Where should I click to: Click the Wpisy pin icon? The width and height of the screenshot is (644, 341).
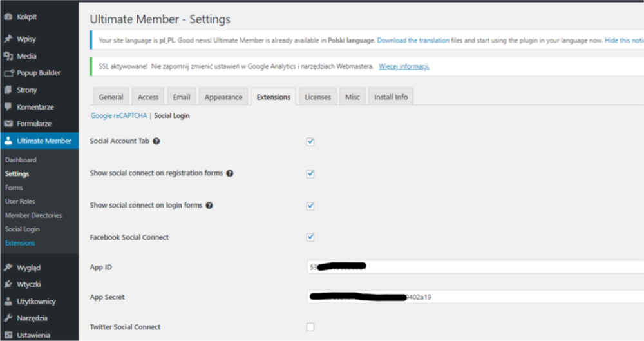click(8, 39)
